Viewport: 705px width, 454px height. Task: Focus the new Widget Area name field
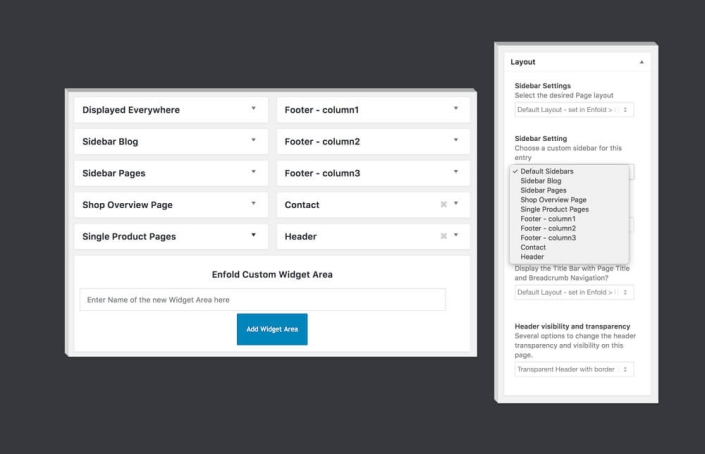(x=262, y=299)
